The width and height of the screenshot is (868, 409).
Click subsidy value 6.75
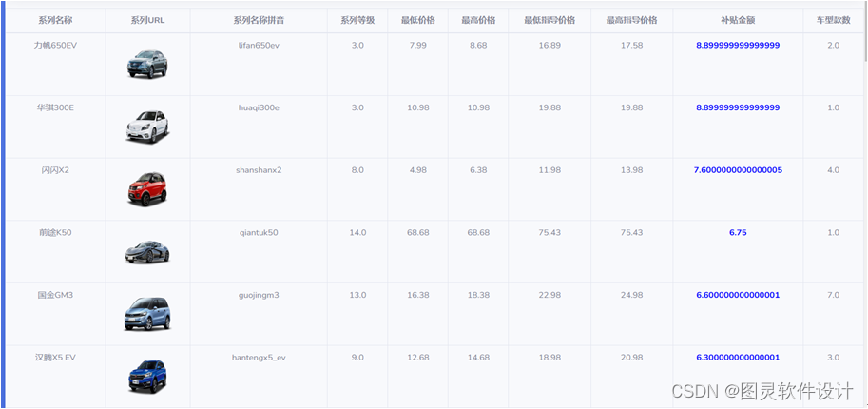coord(738,233)
